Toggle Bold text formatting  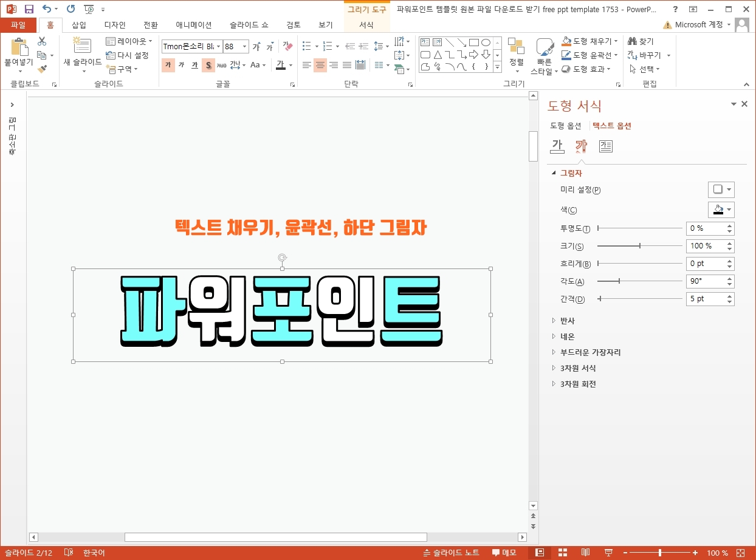pos(168,65)
